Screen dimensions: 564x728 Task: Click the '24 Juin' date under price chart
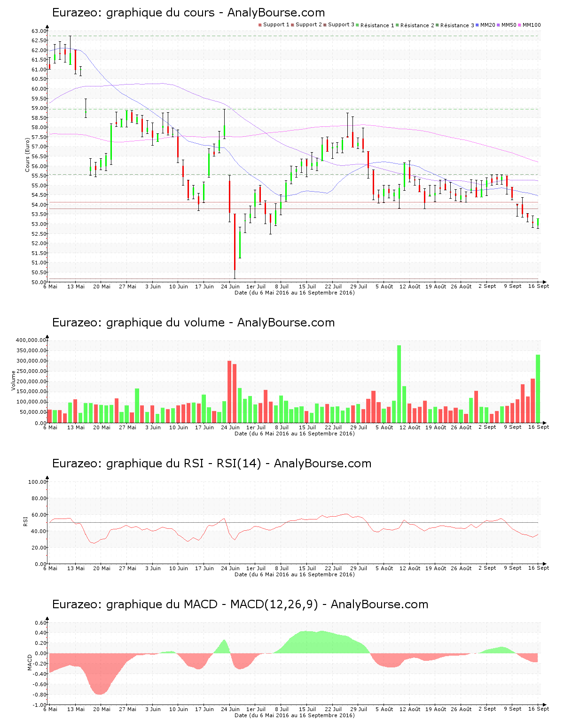click(230, 287)
